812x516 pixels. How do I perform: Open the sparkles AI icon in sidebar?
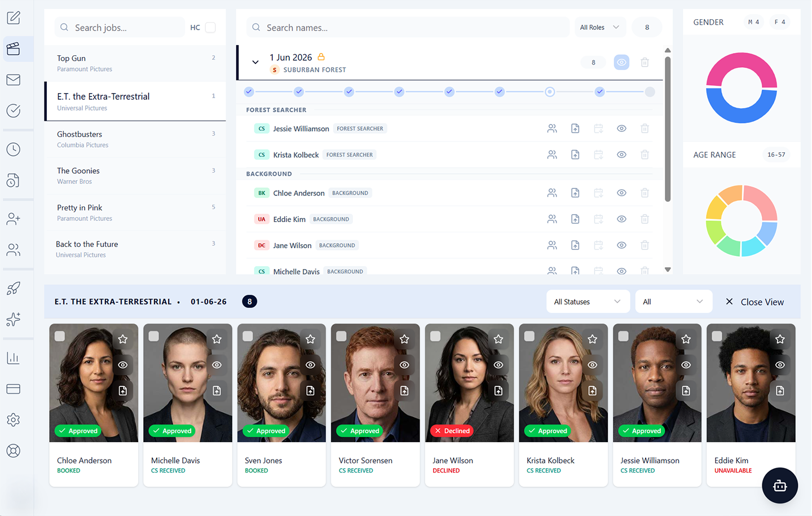pyautogui.click(x=14, y=319)
